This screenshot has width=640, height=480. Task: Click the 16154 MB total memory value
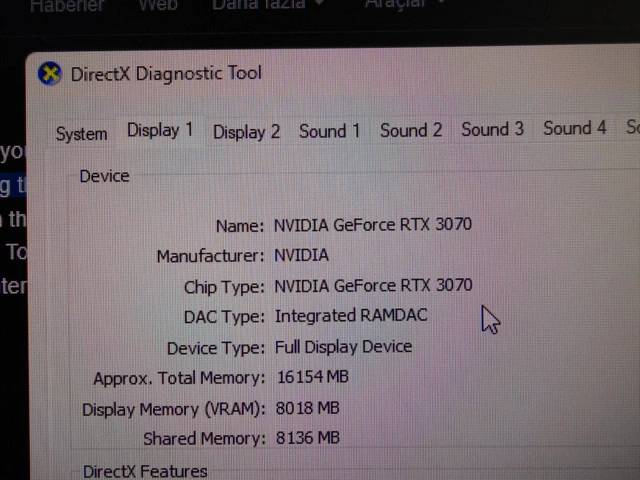[x=313, y=377]
